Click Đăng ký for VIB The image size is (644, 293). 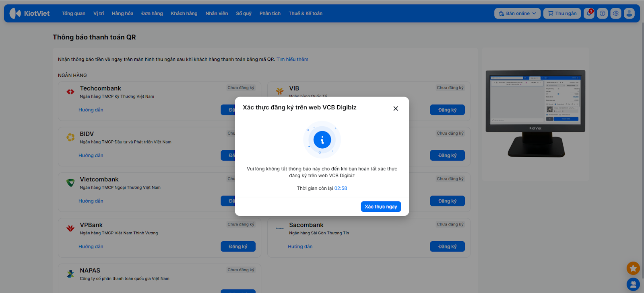click(x=447, y=110)
